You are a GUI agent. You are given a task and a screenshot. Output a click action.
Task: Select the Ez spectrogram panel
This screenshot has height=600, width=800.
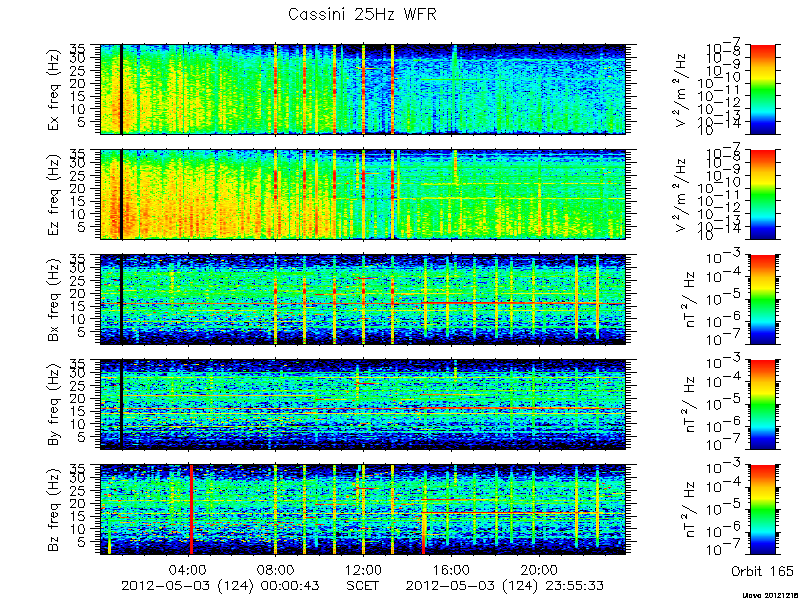click(363, 194)
